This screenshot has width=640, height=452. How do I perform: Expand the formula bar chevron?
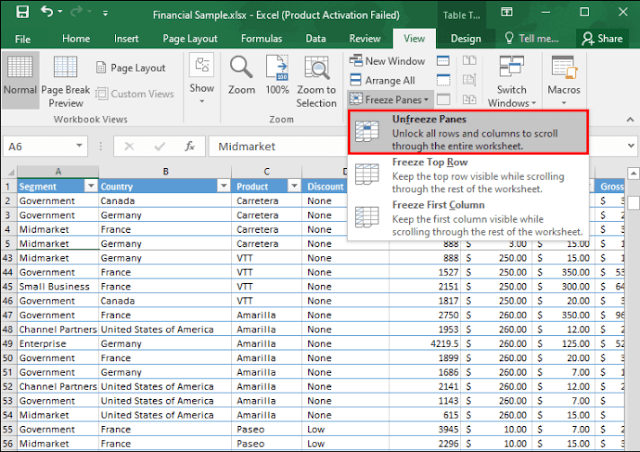tap(631, 146)
